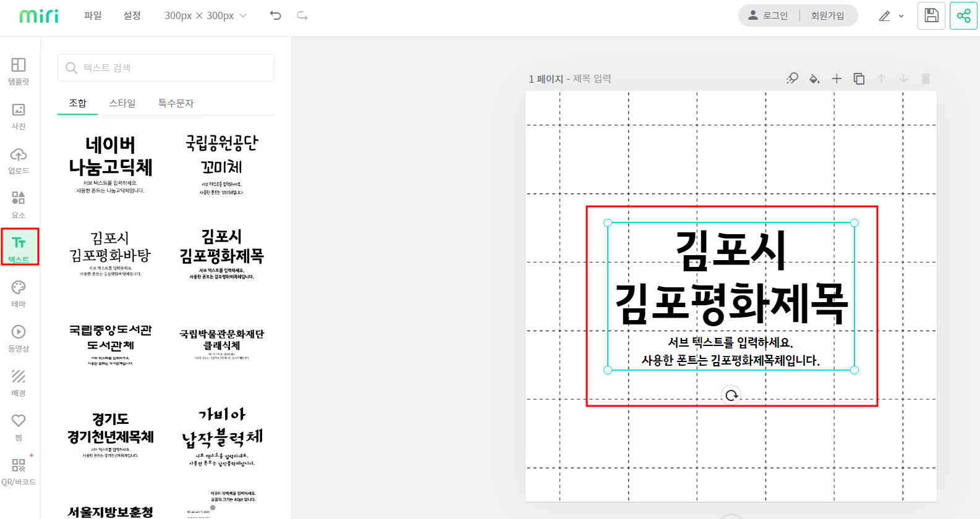This screenshot has width=980, height=519.
Task: Delete the page with trash icon
Action: tap(926, 78)
